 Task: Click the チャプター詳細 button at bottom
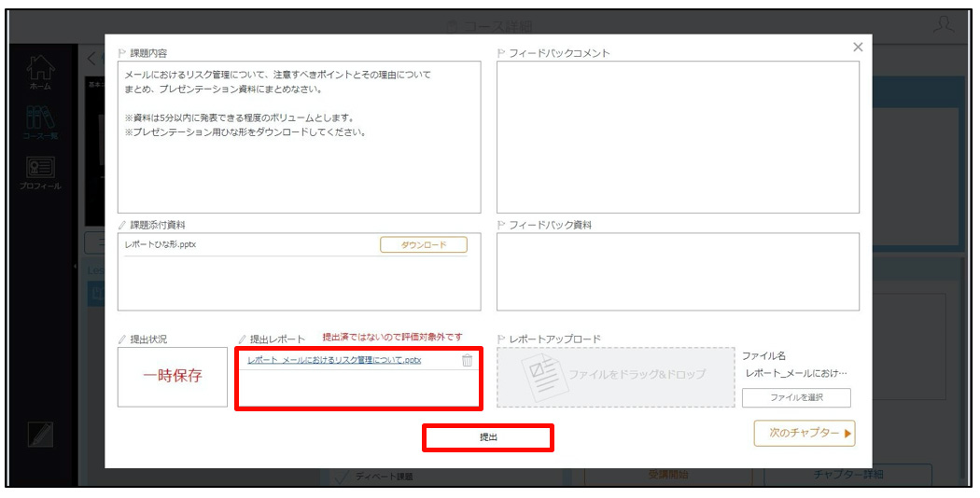pos(848,475)
